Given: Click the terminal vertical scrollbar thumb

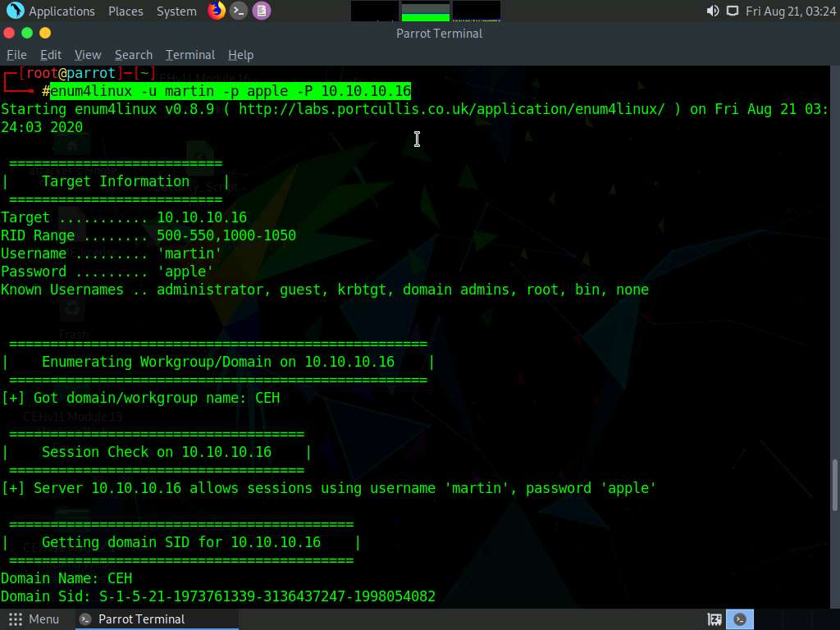Looking at the screenshot, I should [834, 485].
